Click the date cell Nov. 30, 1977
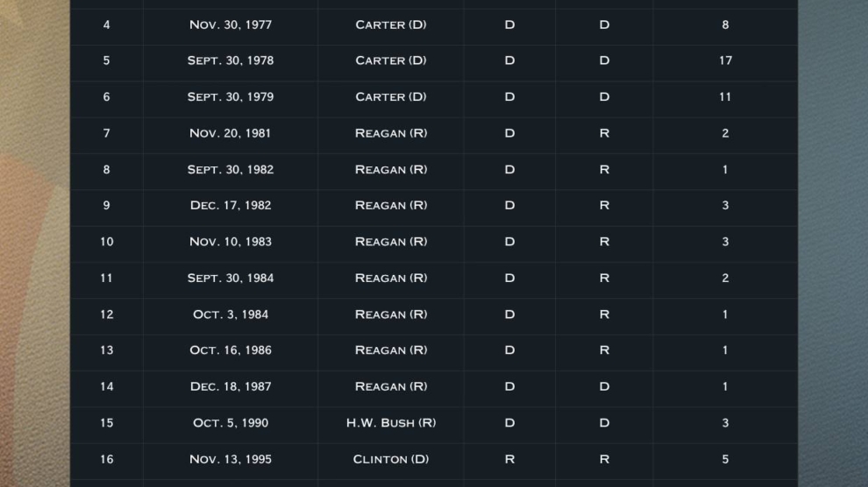868x487 pixels. tap(231, 25)
